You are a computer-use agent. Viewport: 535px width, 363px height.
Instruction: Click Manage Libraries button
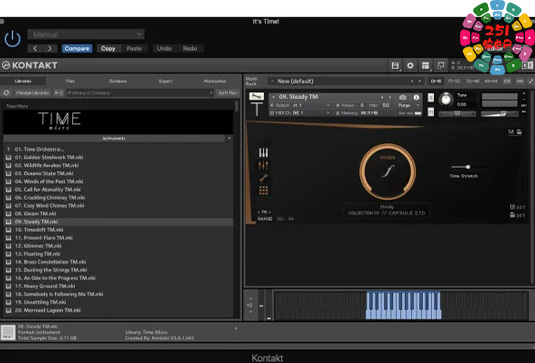click(x=32, y=93)
